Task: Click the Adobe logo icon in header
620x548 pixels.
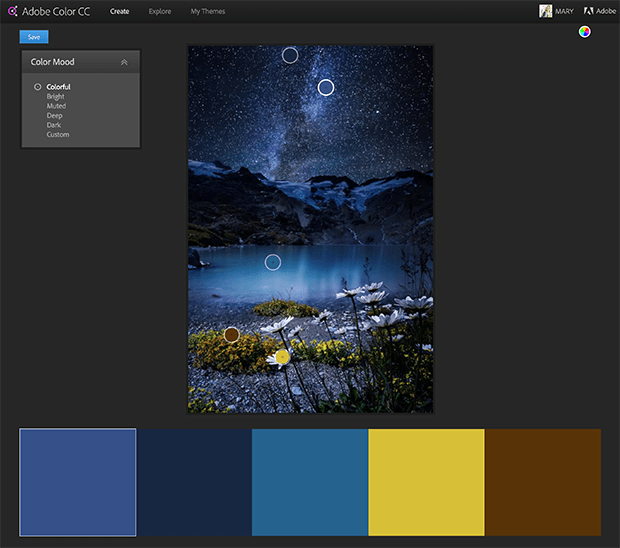Action: tap(589, 11)
